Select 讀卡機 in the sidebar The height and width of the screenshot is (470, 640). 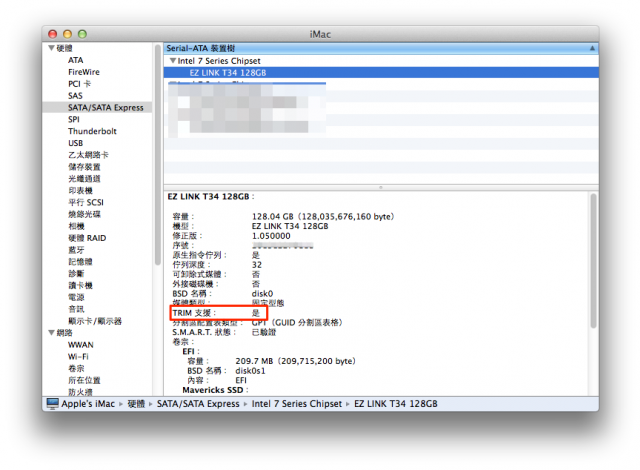[80, 285]
